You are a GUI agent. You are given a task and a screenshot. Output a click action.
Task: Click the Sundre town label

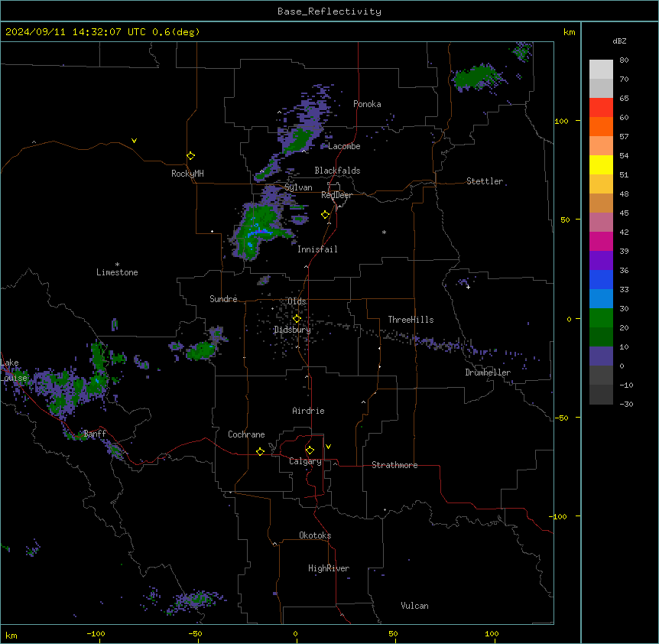(223, 299)
